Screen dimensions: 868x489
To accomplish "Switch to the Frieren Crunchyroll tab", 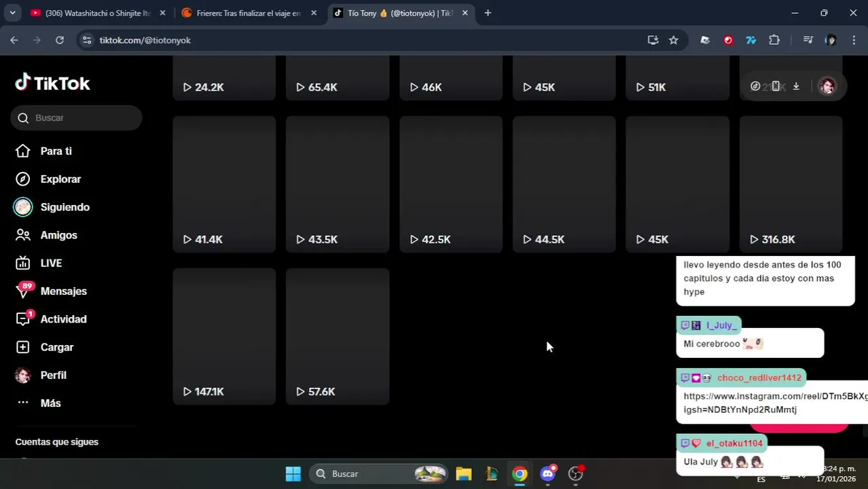I will click(248, 13).
